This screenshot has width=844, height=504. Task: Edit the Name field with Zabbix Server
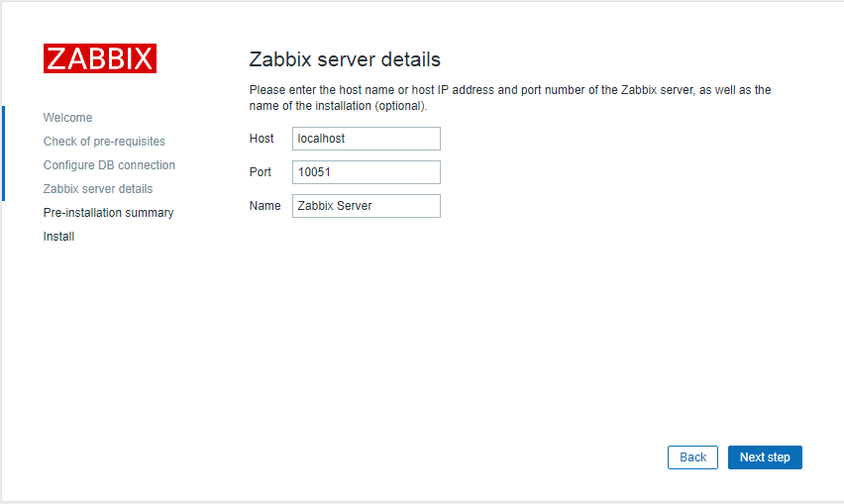pos(366,206)
